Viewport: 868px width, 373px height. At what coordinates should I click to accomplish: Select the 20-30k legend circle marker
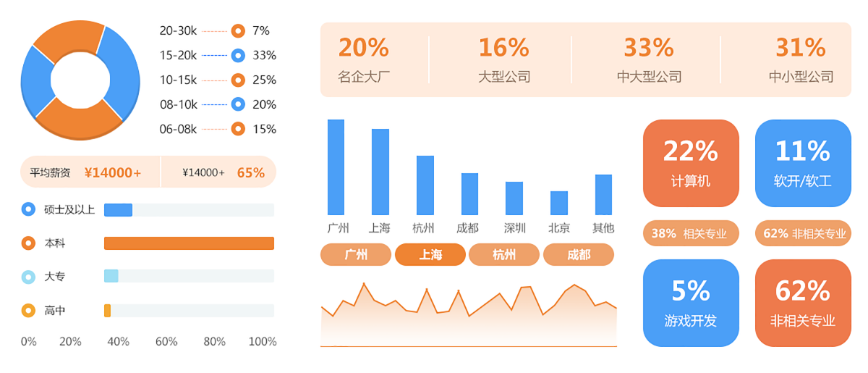pyautogui.click(x=238, y=30)
